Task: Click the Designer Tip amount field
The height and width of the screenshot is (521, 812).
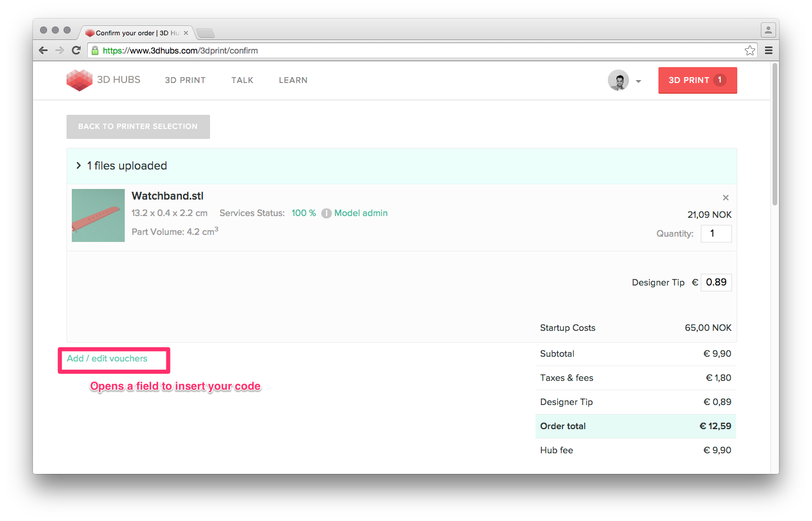Action: [716, 283]
